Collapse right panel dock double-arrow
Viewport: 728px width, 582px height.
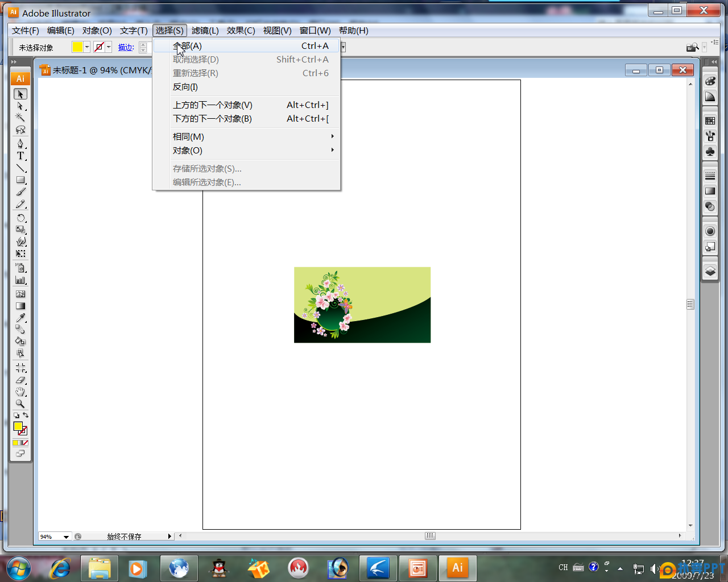(713, 62)
